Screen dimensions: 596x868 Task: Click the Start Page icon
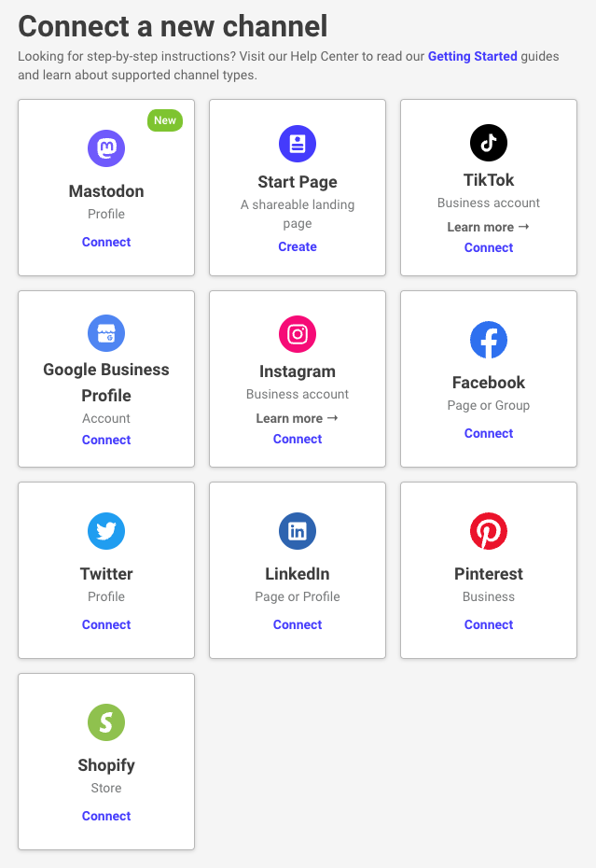tap(298, 144)
